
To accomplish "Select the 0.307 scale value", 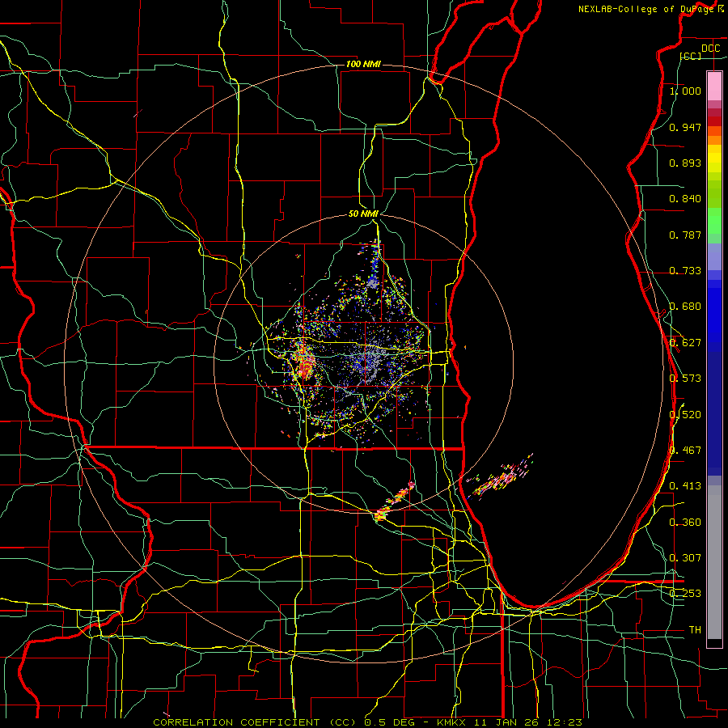I will click(685, 558).
